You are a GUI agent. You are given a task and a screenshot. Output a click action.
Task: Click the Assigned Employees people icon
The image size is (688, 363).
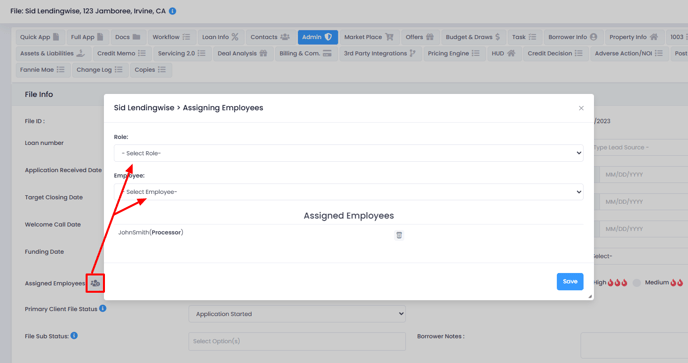(95, 283)
